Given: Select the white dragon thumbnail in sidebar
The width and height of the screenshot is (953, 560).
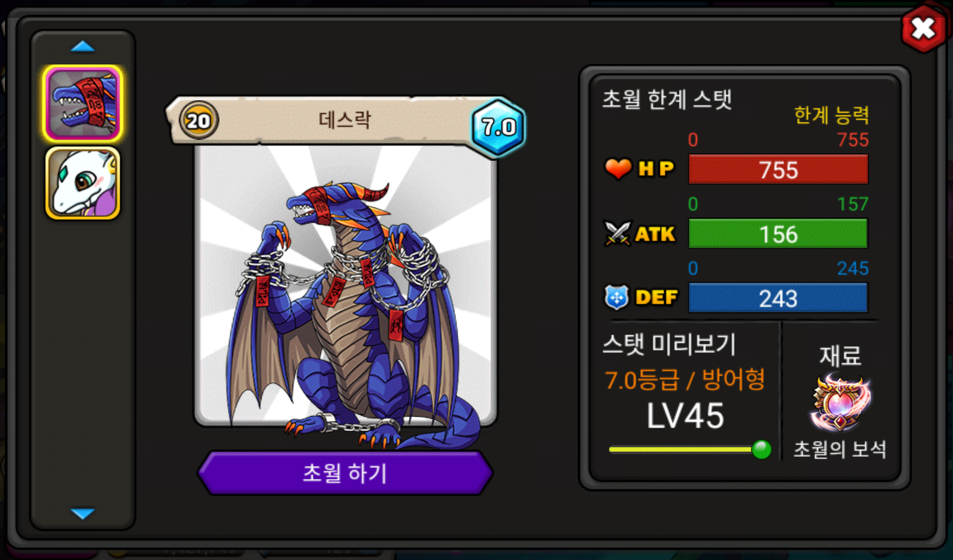Looking at the screenshot, I should pyautogui.click(x=83, y=183).
